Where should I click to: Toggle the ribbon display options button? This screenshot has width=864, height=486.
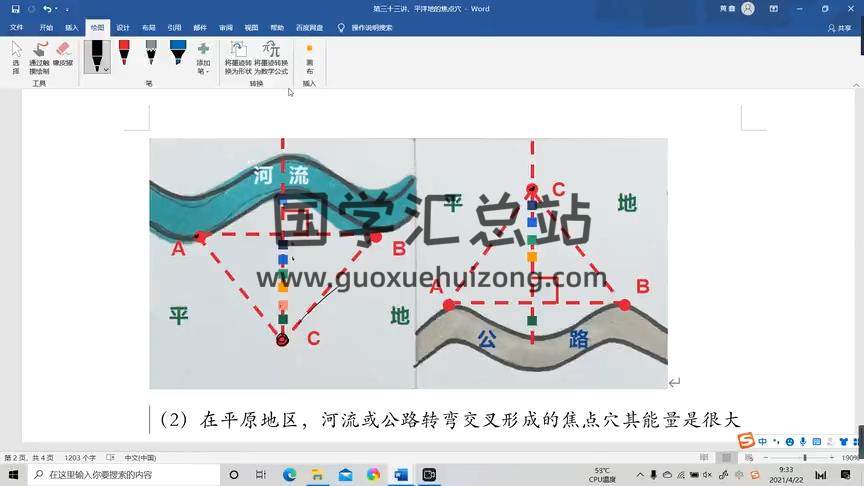tap(773, 9)
